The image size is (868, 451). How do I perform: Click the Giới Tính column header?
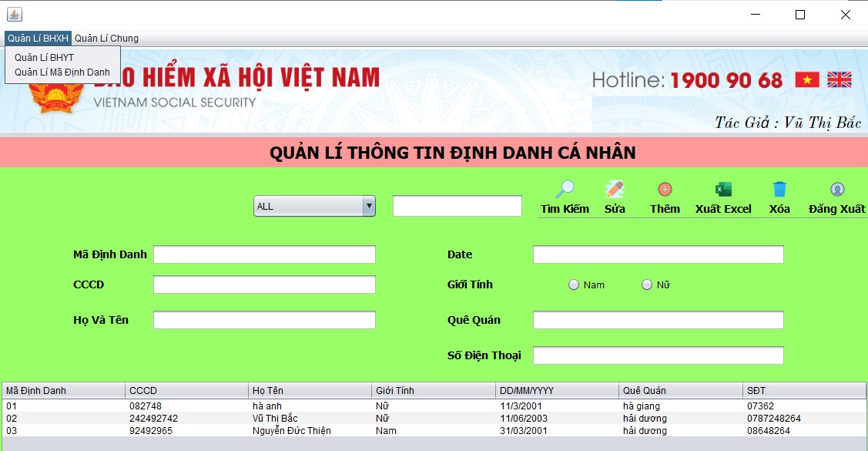click(x=434, y=391)
